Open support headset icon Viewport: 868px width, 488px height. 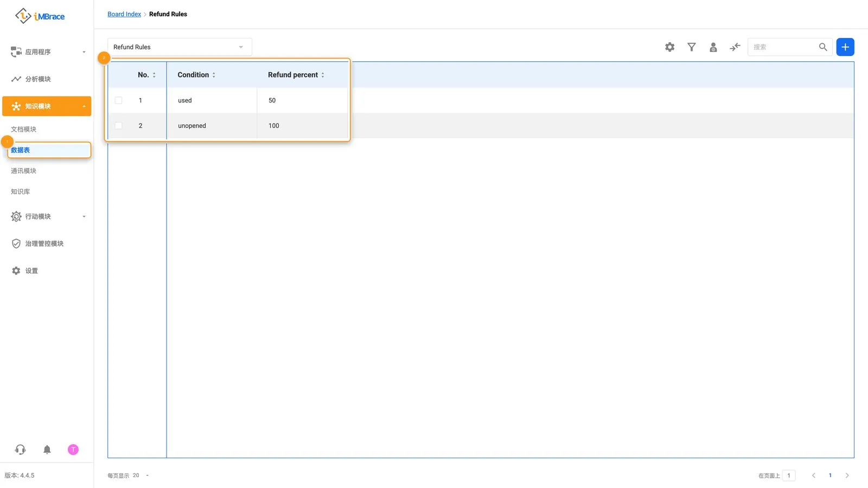[x=21, y=450]
